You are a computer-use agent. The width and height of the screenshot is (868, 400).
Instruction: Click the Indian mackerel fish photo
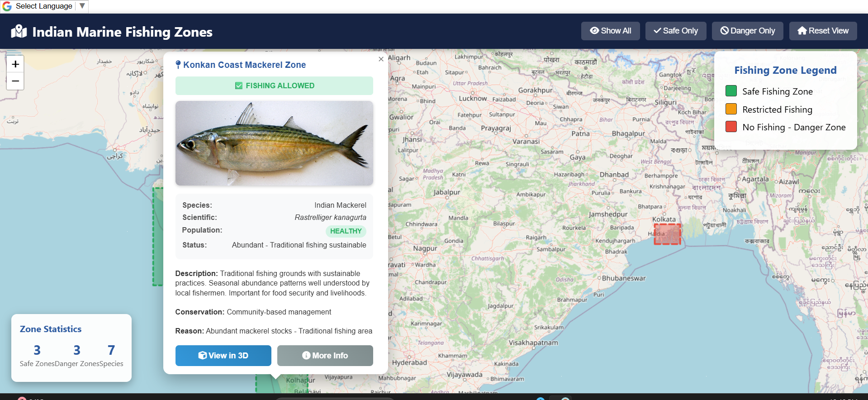(x=274, y=143)
